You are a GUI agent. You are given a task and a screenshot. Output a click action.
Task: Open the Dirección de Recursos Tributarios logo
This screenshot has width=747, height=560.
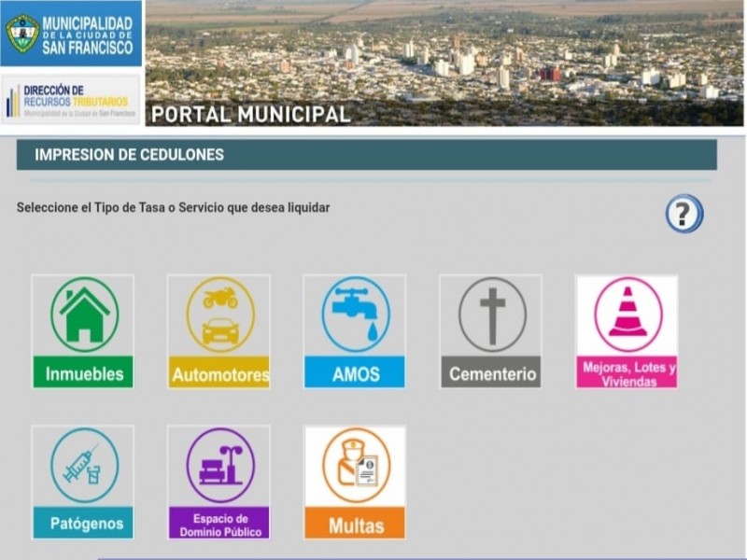70,97
